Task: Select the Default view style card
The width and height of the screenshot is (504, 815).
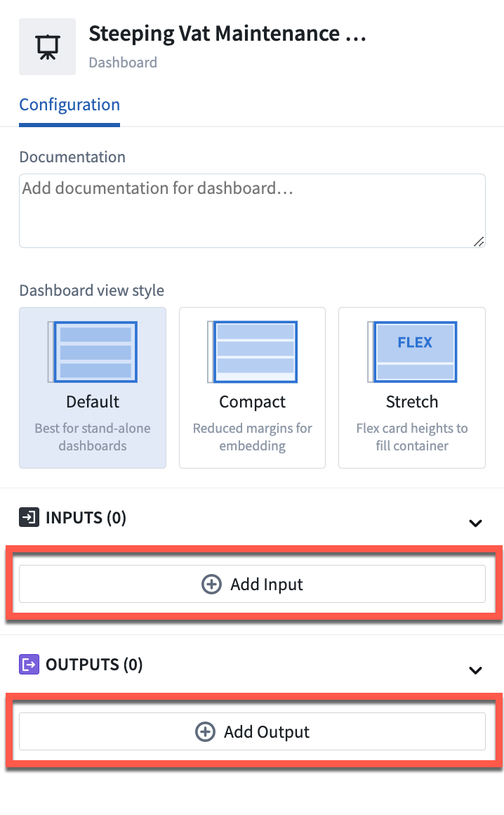Action: coord(93,388)
